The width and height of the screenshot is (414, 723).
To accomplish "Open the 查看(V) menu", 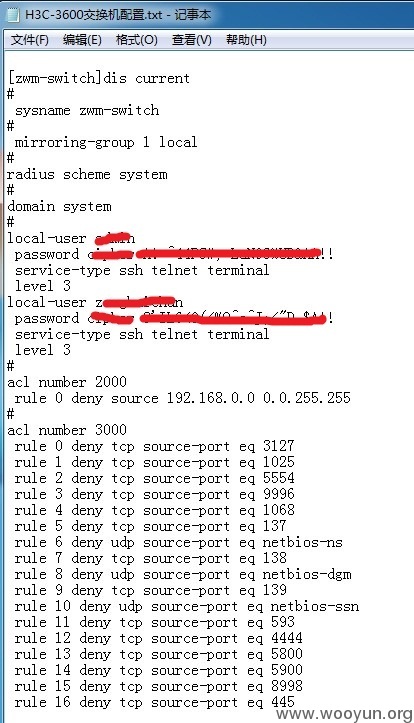I will [x=191, y=40].
